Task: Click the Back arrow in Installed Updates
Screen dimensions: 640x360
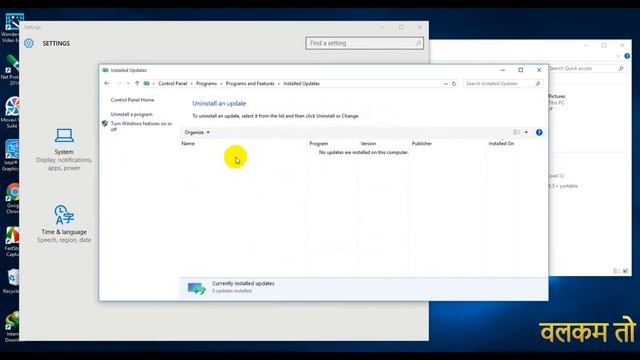Action: click(x=107, y=83)
